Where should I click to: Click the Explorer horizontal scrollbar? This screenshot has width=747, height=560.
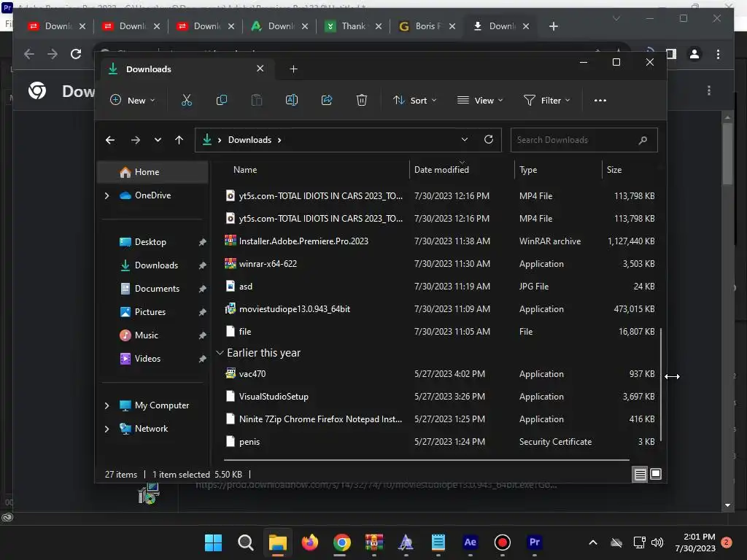point(426,460)
